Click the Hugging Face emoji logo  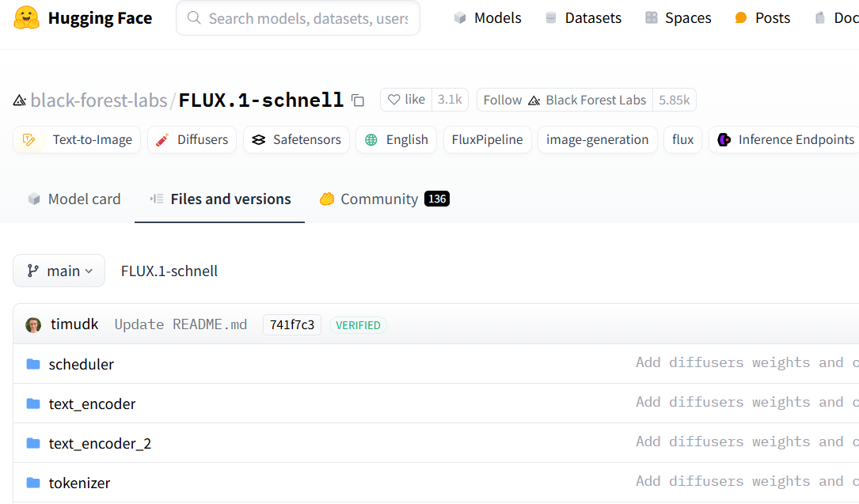pyautogui.click(x=26, y=18)
